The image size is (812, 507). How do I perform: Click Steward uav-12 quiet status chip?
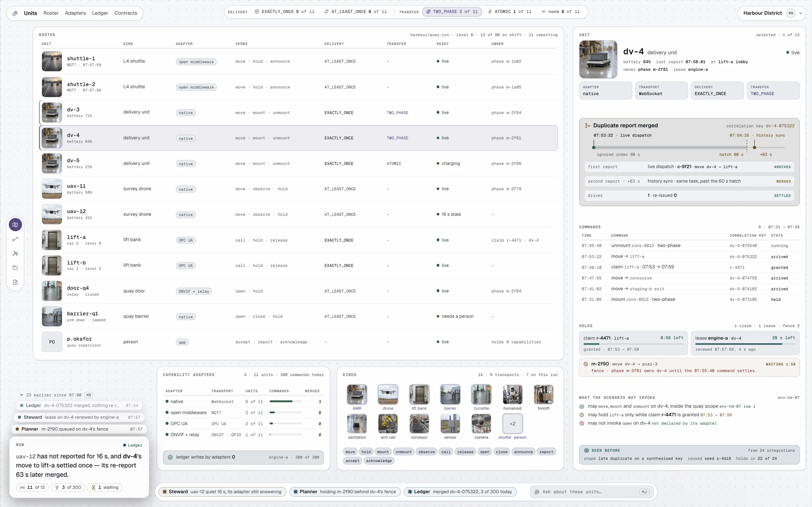click(222, 492)
